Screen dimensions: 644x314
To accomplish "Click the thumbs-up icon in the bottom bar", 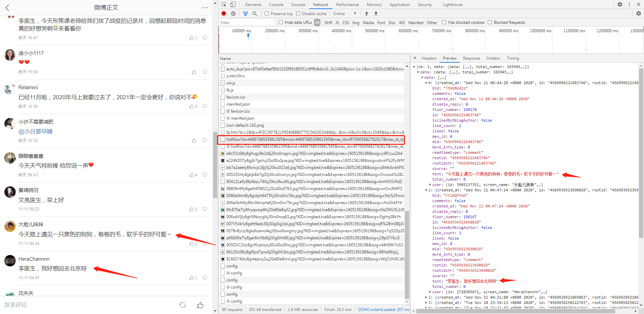I will point(200,305).
